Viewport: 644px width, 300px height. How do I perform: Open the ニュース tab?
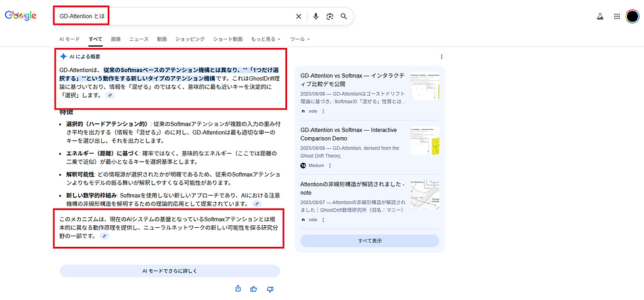pyautogui.click(x=139, y=39)
